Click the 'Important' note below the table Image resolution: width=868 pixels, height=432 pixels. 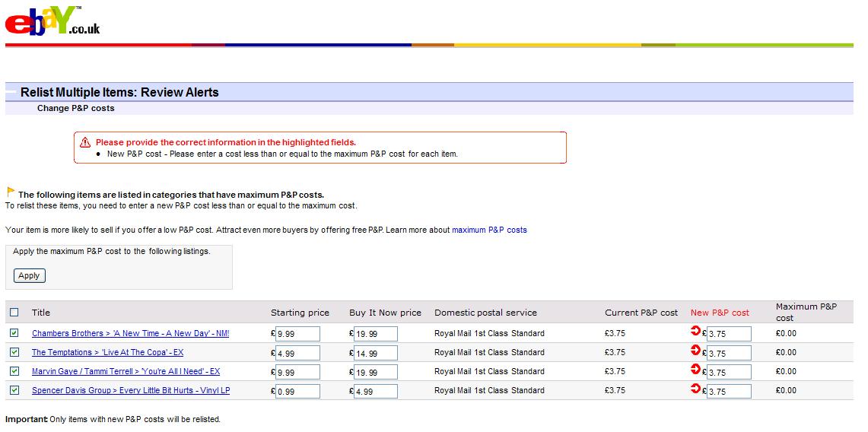point(113,419)
